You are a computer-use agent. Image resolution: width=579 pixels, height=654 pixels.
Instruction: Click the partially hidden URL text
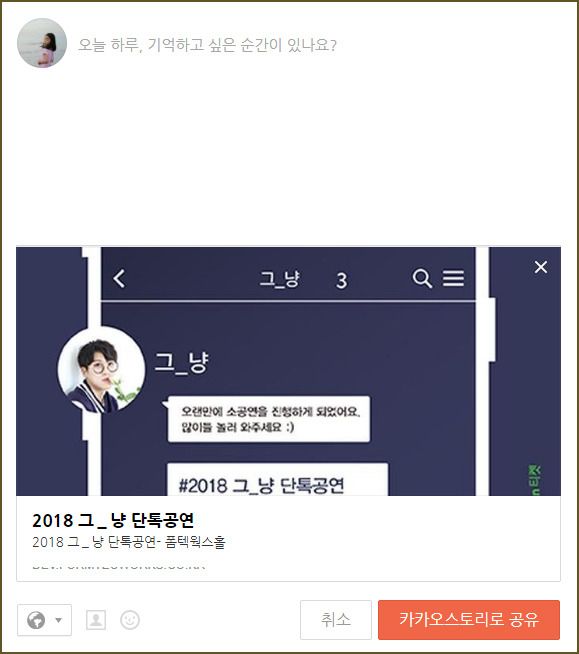pyautogui.click(x=118, y=567)
